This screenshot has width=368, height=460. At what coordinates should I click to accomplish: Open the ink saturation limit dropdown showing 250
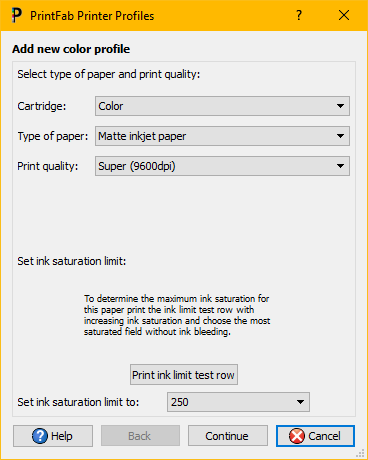tap(238, 402)
